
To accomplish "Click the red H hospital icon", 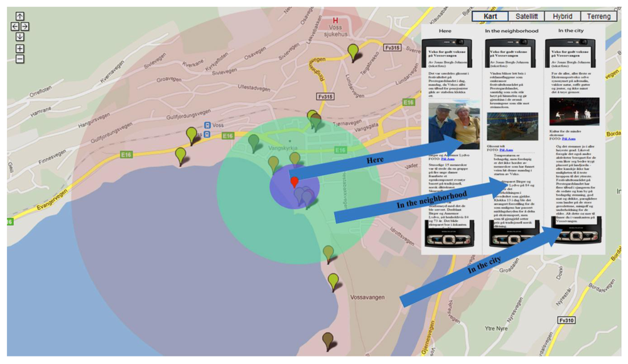I will [335, 21].
